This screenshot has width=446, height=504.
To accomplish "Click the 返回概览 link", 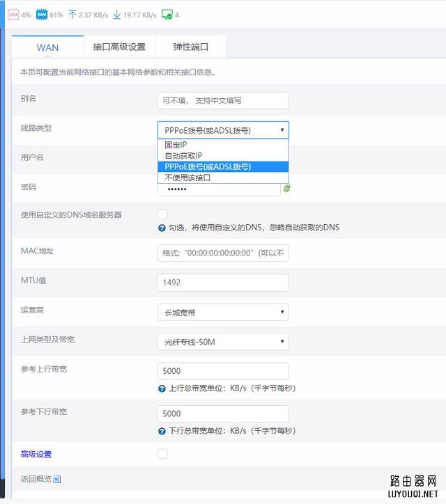I will [x=36, y=479].
